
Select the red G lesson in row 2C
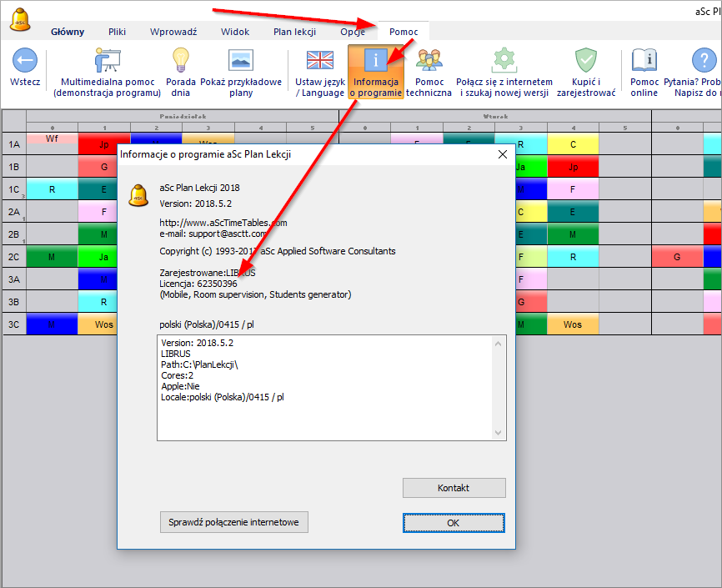(677, 257)
